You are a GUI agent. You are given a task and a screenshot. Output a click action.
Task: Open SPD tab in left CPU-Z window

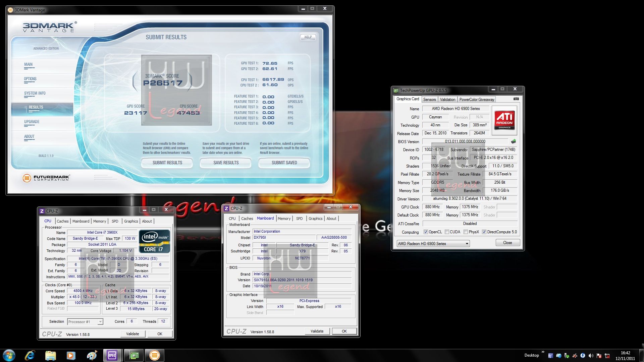115,221
